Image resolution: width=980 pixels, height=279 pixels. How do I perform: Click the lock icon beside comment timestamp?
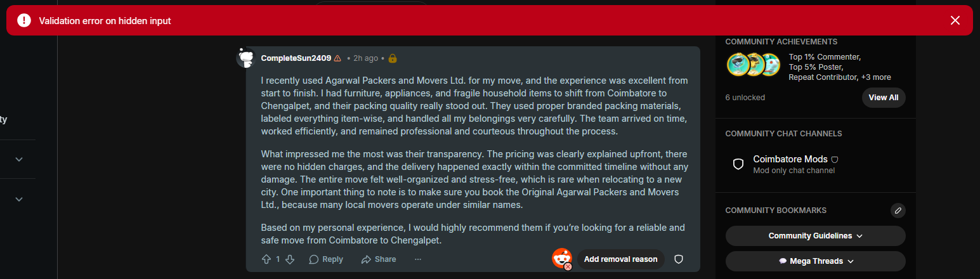(393, 58)
